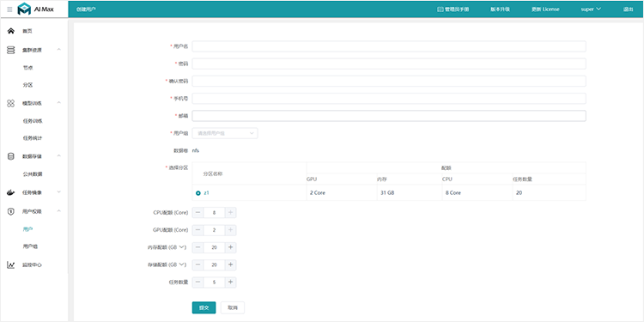Click 更新 License in the top bar
The width and height of the screenshot is (644, 322).
pyautogui.click(x=545, y=9)
